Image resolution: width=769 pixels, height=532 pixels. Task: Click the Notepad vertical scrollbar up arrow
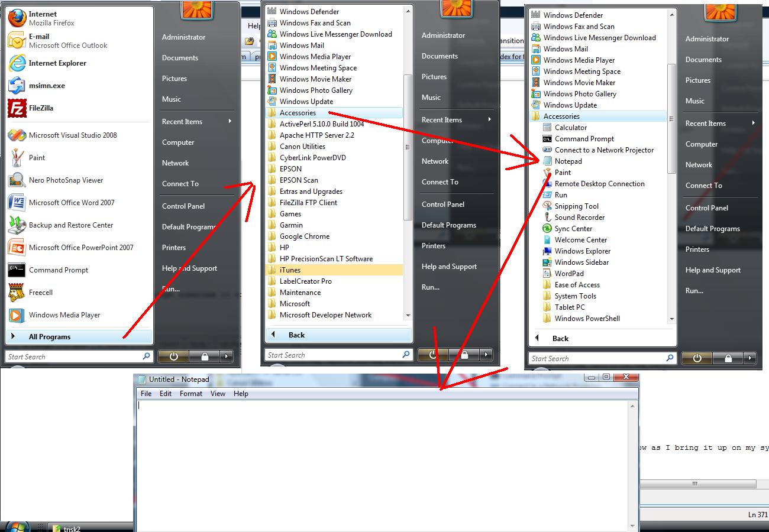[633, 406]
